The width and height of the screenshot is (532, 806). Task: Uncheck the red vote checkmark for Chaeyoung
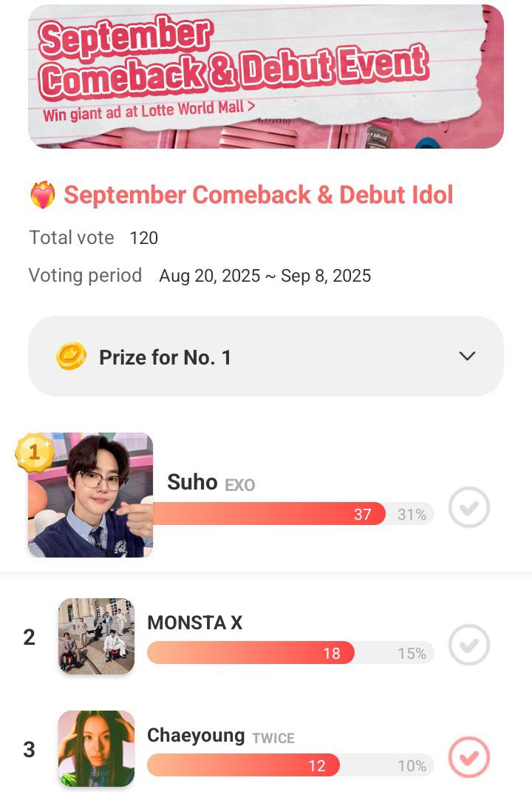coord(469,757)
